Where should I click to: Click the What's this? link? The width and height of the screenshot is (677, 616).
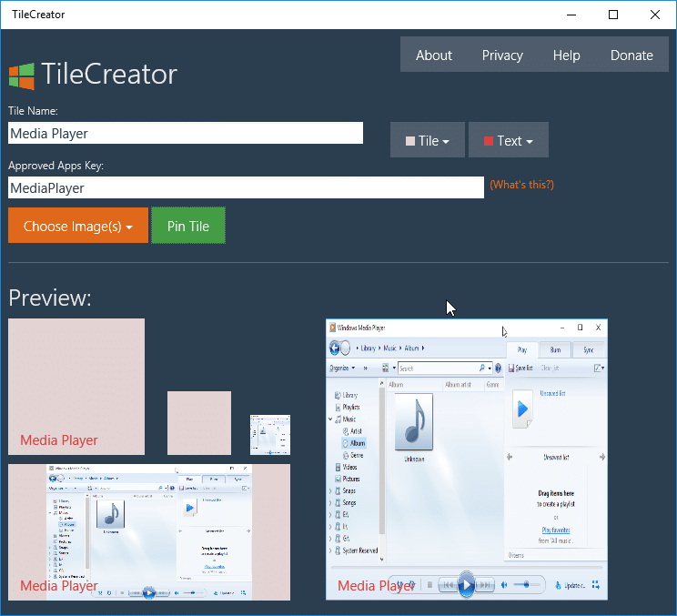(521, 185)
